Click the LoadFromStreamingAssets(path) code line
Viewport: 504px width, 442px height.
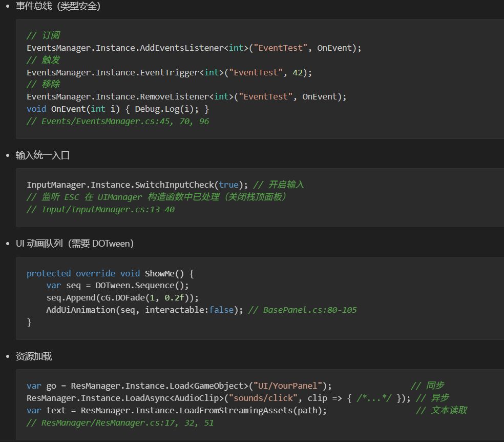[176, 410]
